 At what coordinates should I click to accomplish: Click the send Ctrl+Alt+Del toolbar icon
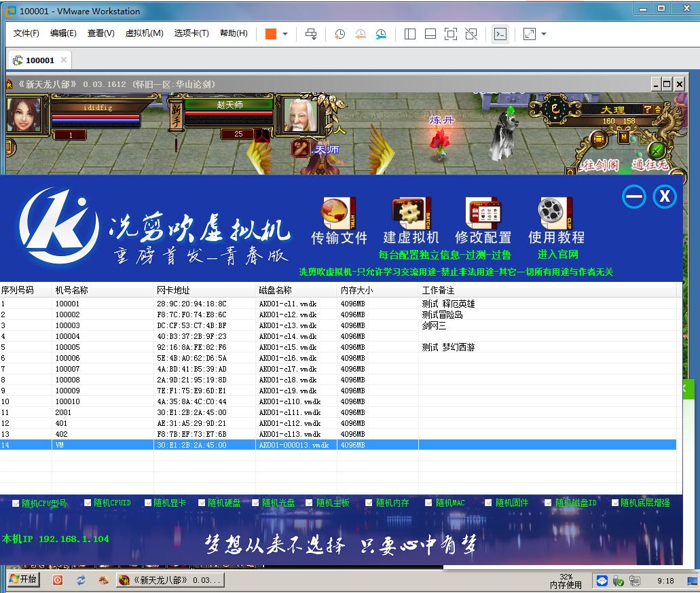(311, 34)
